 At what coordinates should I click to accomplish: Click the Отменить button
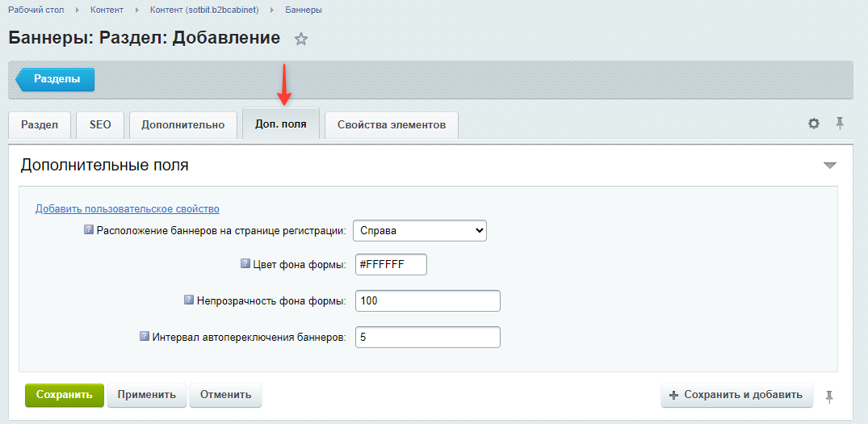point(225,395)
